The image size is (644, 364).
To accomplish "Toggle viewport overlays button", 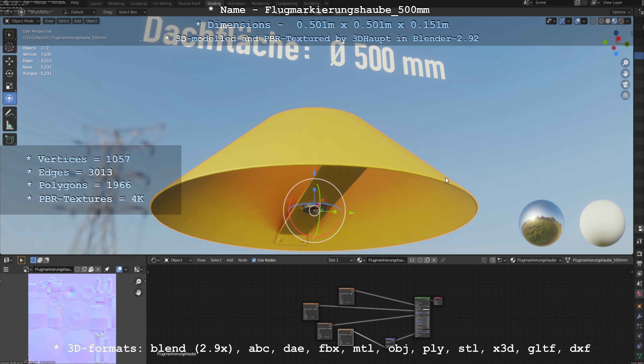I will 577,21.
